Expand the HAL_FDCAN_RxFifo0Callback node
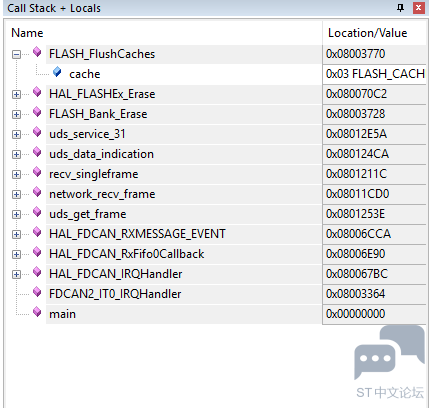Screen dimensions: 433x408 (16, 254)
